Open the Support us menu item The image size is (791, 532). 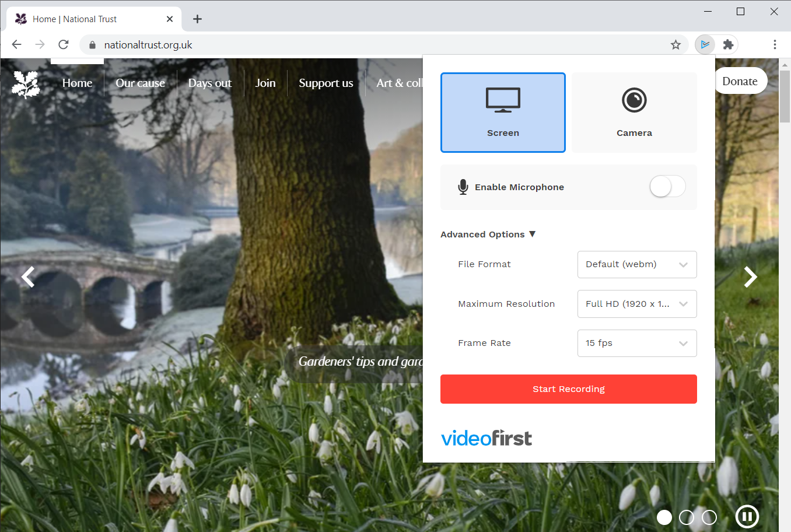click(326, 83)
